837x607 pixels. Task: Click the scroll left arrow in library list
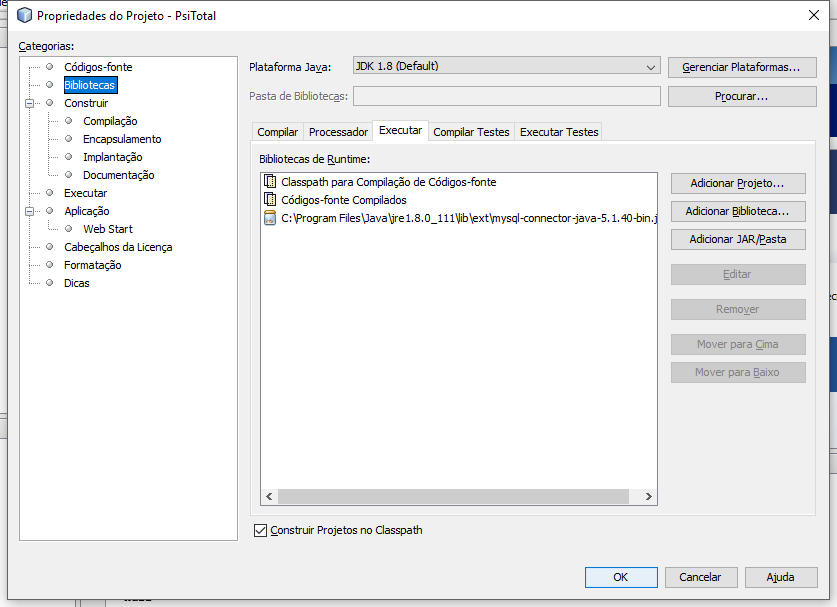coord(270,496)
